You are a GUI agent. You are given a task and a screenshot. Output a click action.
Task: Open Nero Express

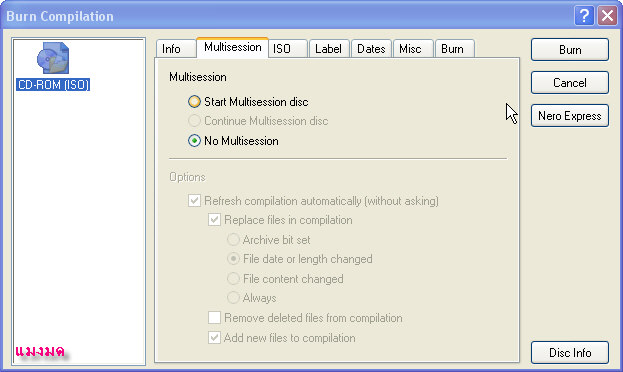point(570,116)
